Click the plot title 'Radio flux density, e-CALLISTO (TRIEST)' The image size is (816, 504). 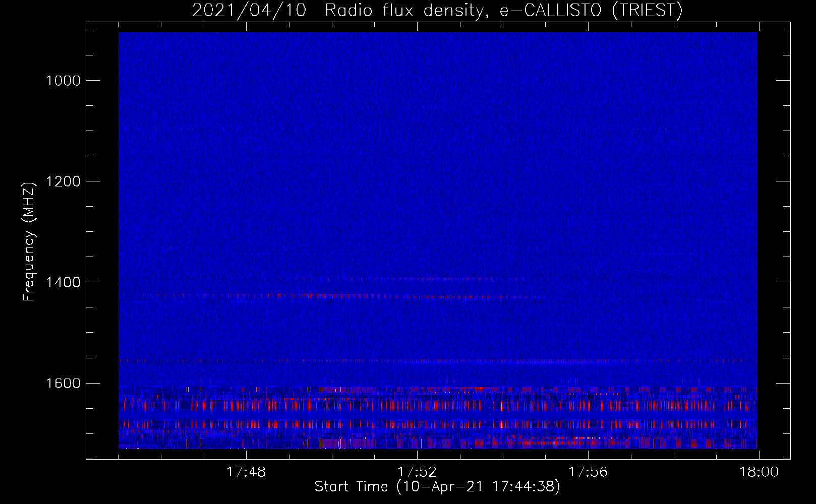pos(503,11)
